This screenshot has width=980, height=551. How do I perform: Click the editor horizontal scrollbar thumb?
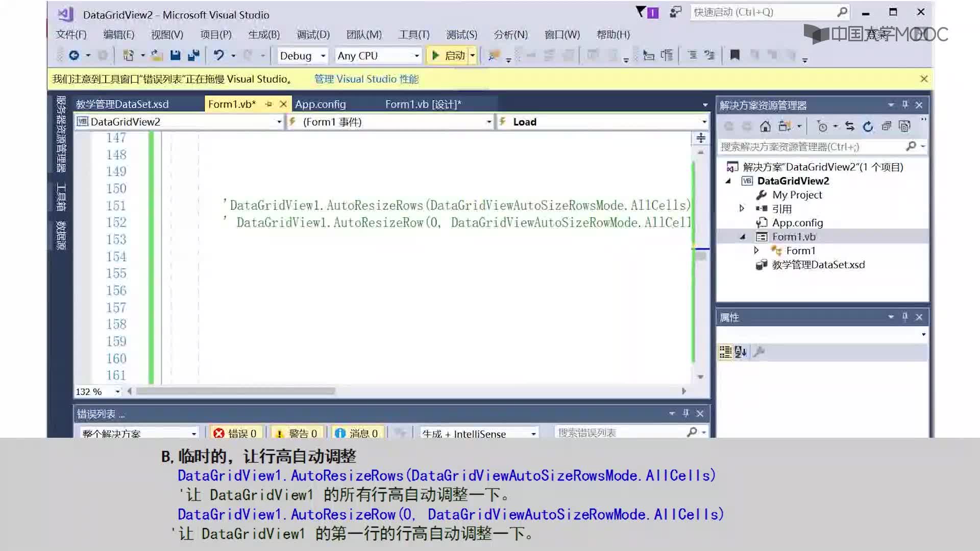(236, 391)
